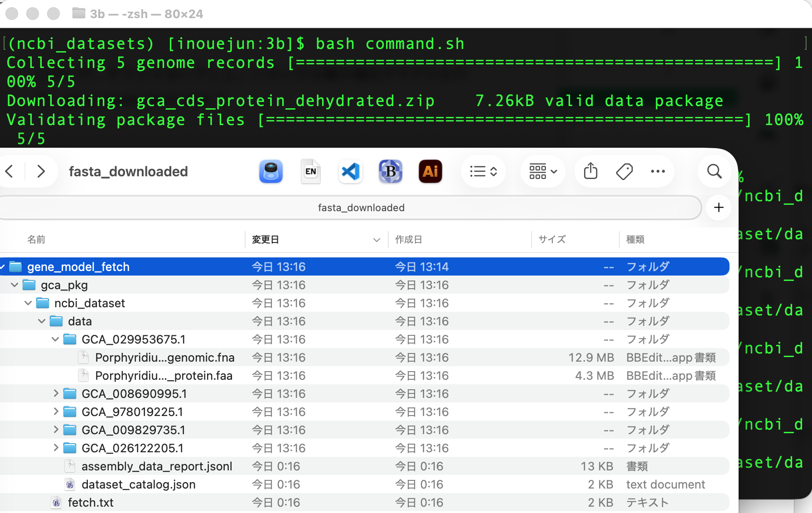Collapse the gca_pkg folder
The height and width of the screenshot is (513, 812).
pos(15,285)
